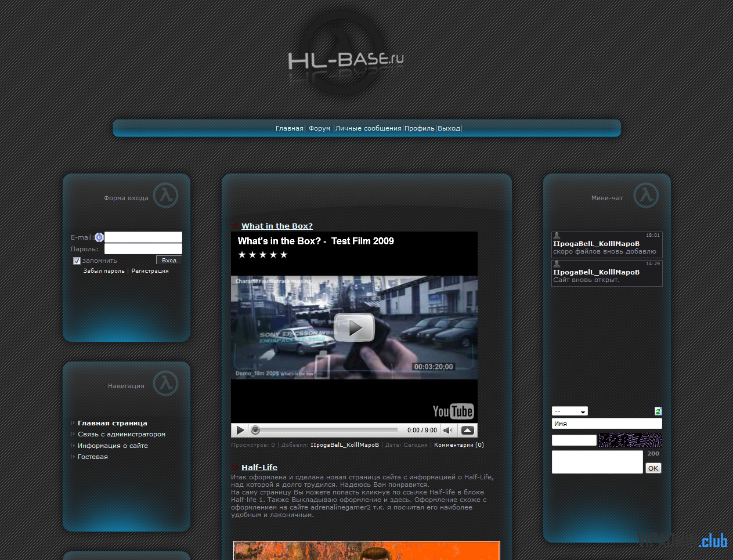This screenshot has height=560, width=733.
Task: Click the purple captcha image
Action: click(x=630, y=440)
